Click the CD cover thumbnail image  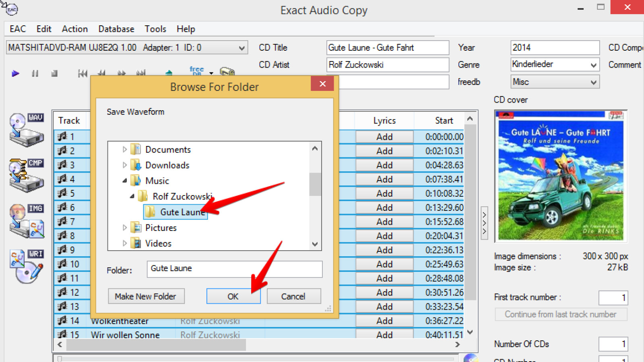[x=561, y=176]
